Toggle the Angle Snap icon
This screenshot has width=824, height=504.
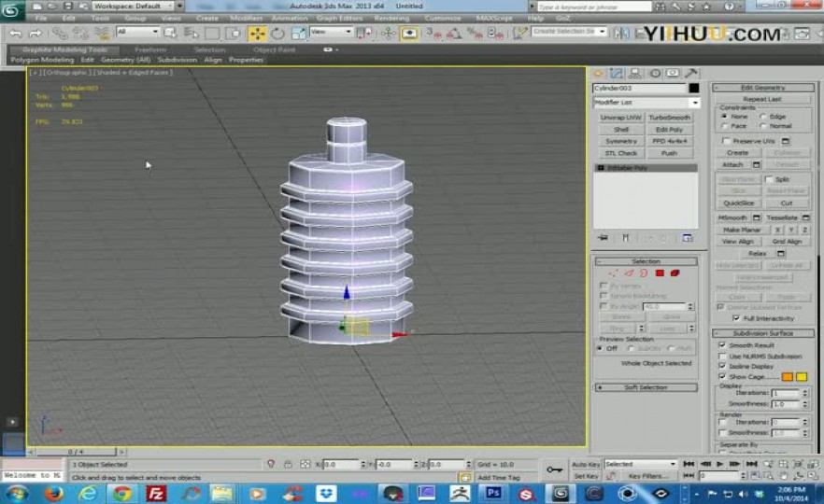(455, 35)
